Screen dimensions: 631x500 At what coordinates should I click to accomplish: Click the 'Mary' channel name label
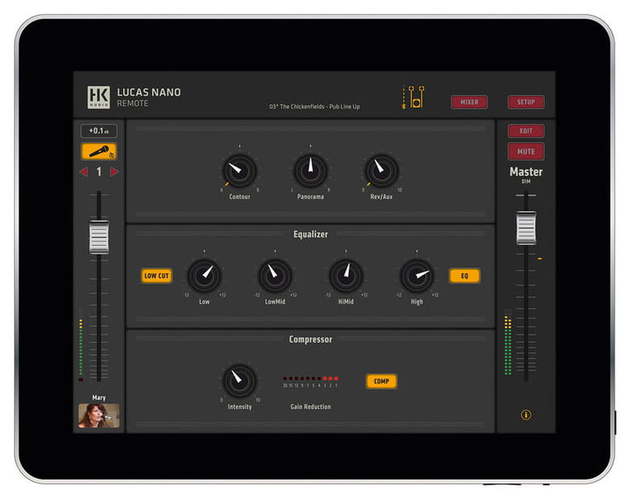pyautogui.click(x=99, y=398)
